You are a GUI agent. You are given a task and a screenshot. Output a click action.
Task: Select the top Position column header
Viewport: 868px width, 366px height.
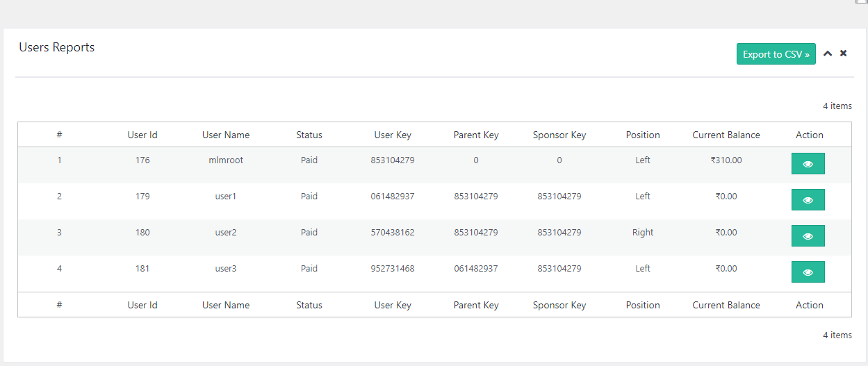pos(643,135)
